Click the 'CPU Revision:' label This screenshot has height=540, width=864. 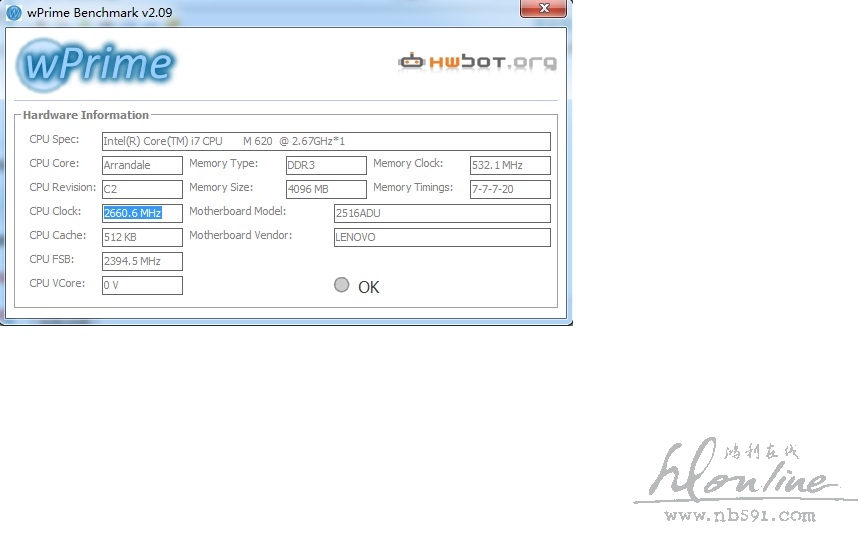[62, 187]
